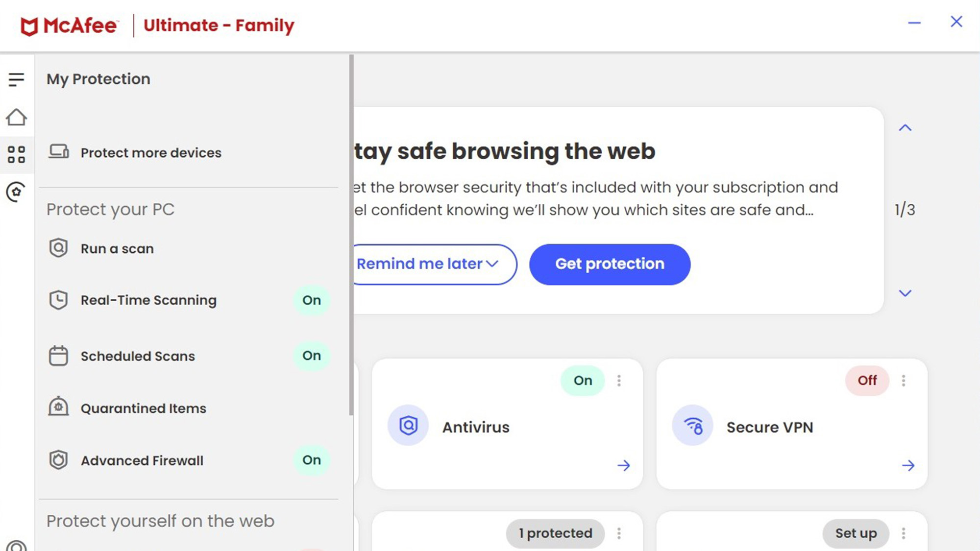
Task: Expand the Antivirus card options menu
Action: pyautogui.click(x=618, y=380)
